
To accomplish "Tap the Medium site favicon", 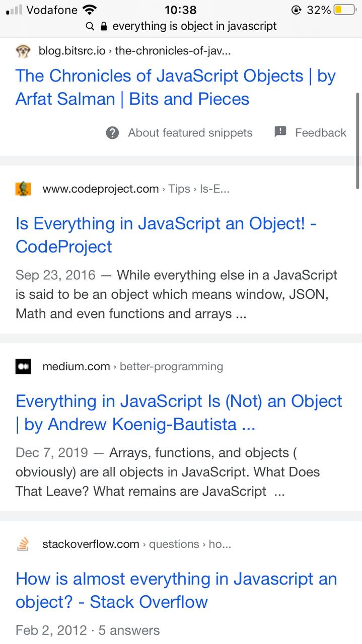I will pos(23,367).
